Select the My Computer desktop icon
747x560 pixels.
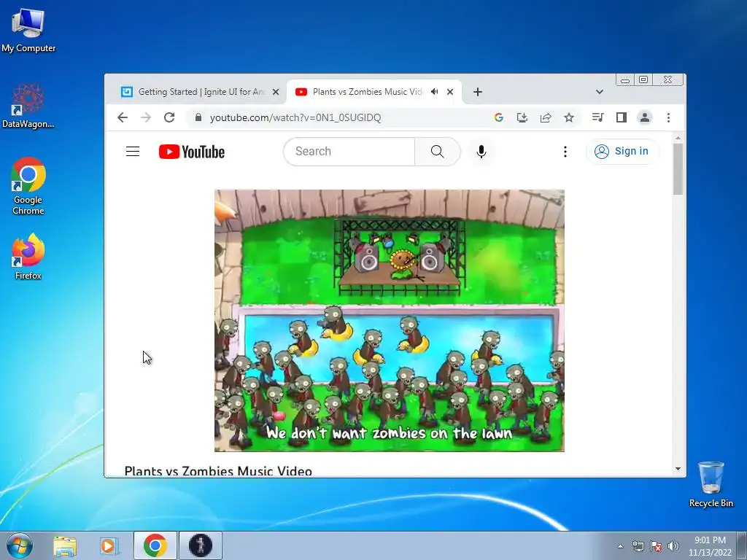(x=28, y=29)
